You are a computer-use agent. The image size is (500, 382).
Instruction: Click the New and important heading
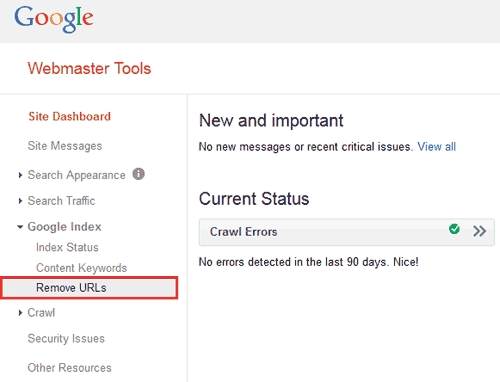pyautogui.click(x=271, y=121)
